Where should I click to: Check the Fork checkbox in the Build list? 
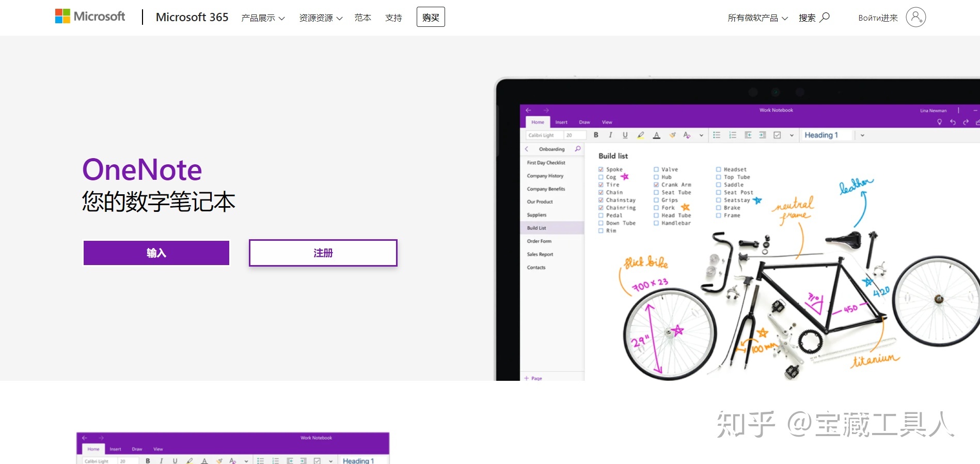656,208
